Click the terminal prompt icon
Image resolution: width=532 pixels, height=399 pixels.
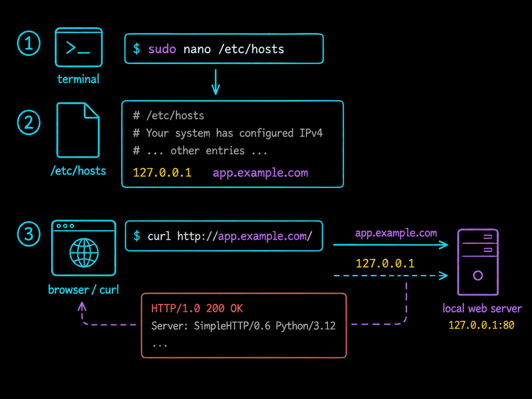[79, 47]
